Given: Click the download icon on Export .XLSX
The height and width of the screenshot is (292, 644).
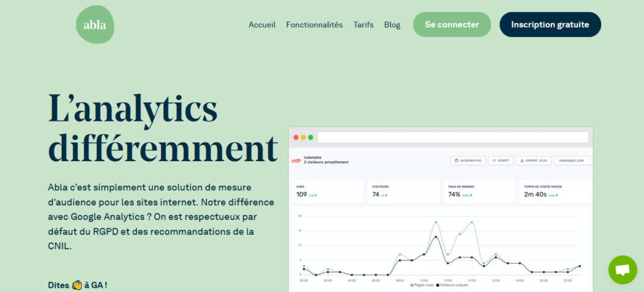Looking at the screenshot, I should [522, 160].
